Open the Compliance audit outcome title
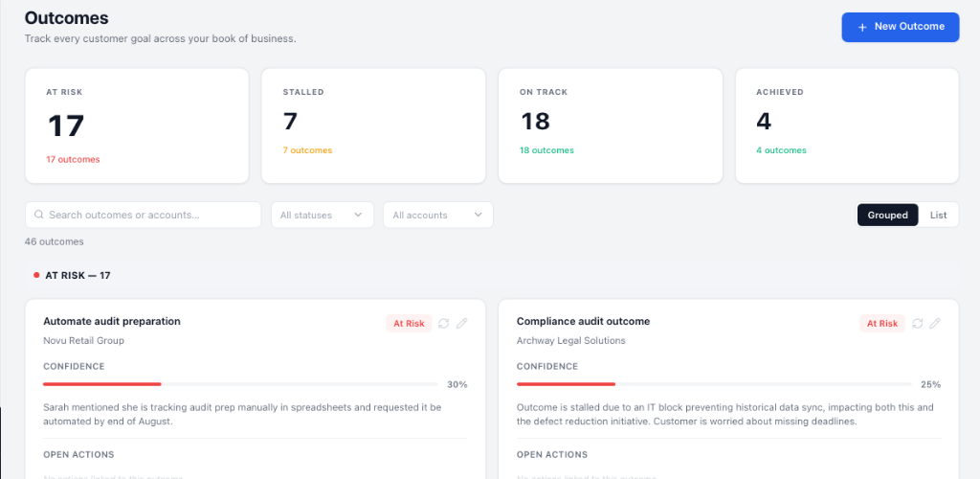 tap(583, 322)
